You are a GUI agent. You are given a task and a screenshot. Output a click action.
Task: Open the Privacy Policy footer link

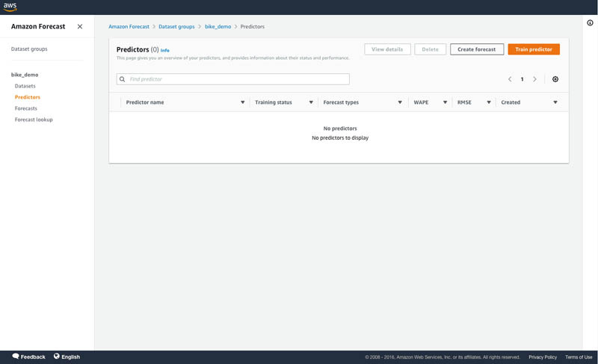pos(543,357)
